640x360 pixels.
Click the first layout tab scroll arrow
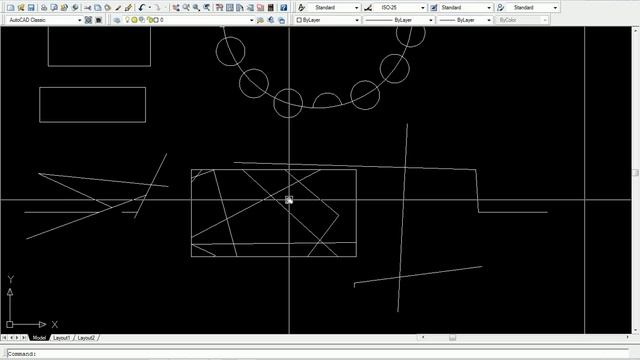[x=4, y=338]
